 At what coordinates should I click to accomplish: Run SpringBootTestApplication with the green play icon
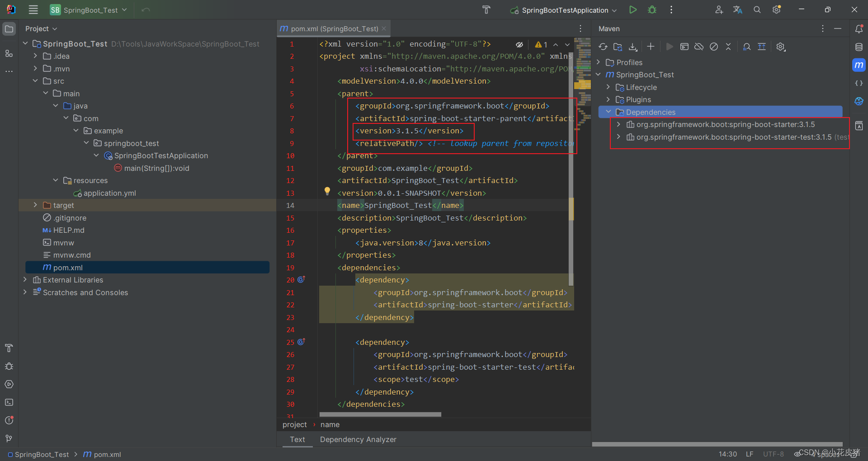[633, 9]
